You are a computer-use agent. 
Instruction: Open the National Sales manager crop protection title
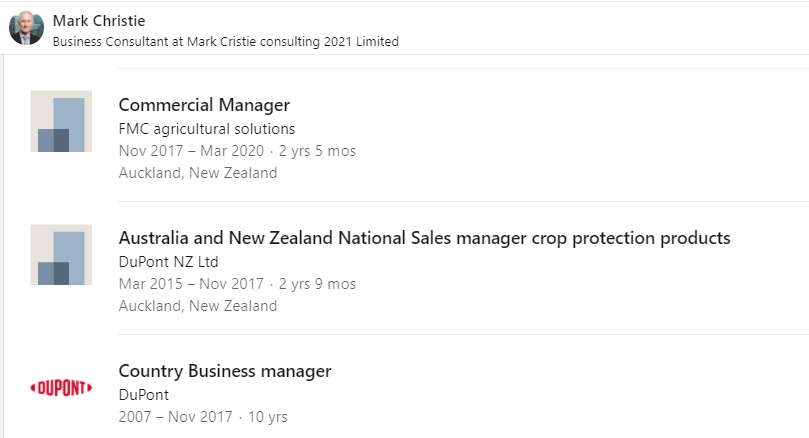point(424,238)
